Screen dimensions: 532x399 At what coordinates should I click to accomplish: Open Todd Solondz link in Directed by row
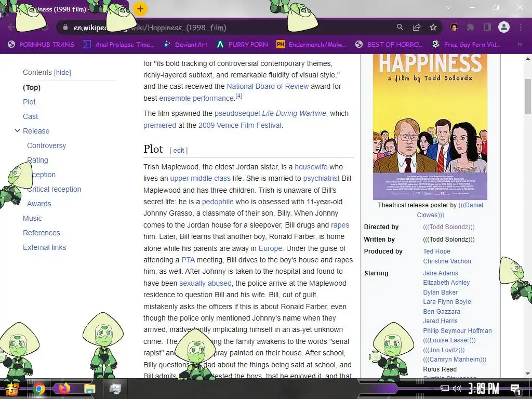pyautogui.click(x=449, y=227)
